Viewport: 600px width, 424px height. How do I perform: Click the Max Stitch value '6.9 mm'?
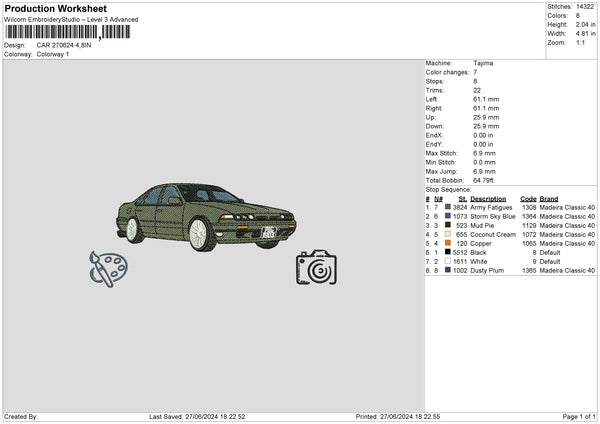point(484,153)
